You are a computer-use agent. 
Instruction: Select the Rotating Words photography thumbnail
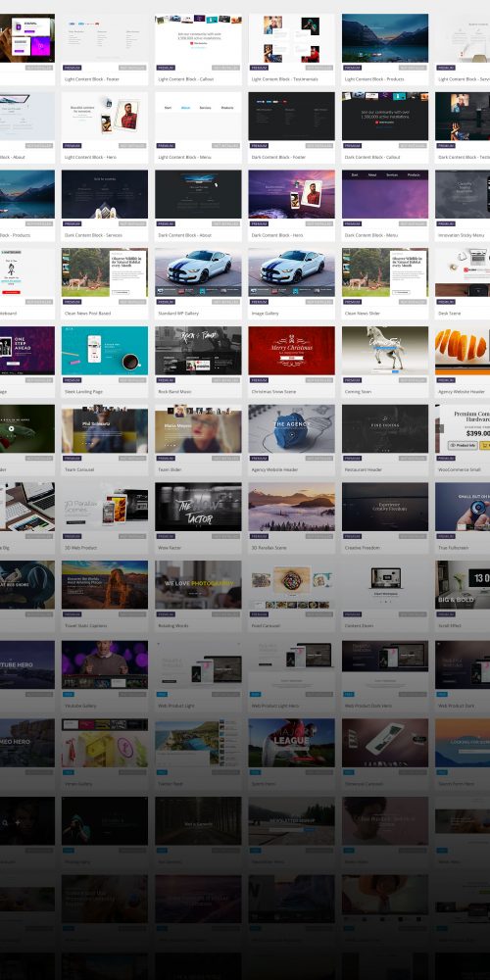point(198,585)
